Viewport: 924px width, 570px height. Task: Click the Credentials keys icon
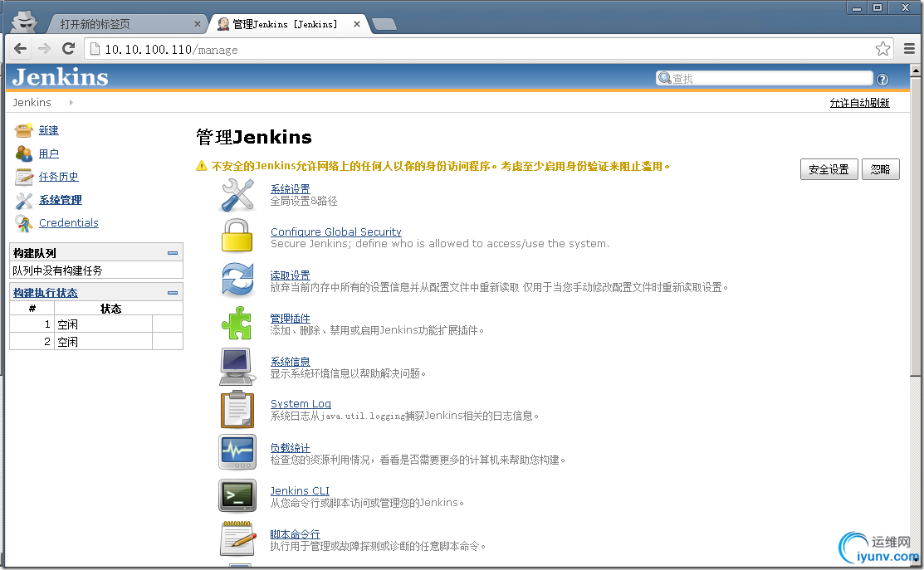click(23, 223)
